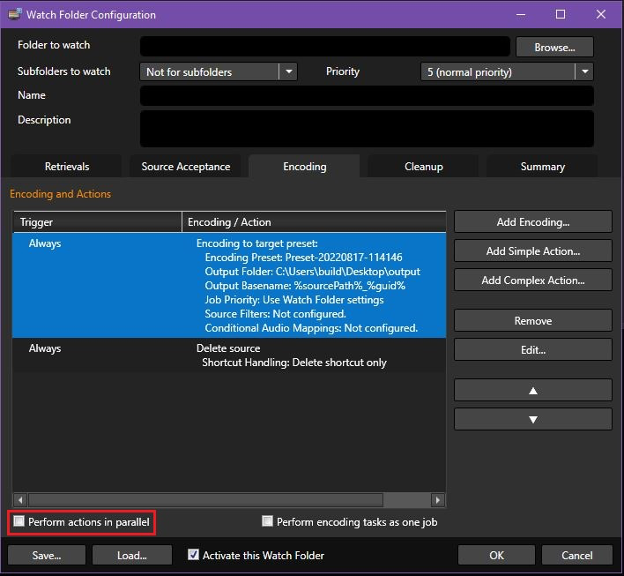The width and height of the screenshot is (624, 576).
Task: Check Perform encoding tasks as one job
Action: click(x=267, y=521)
